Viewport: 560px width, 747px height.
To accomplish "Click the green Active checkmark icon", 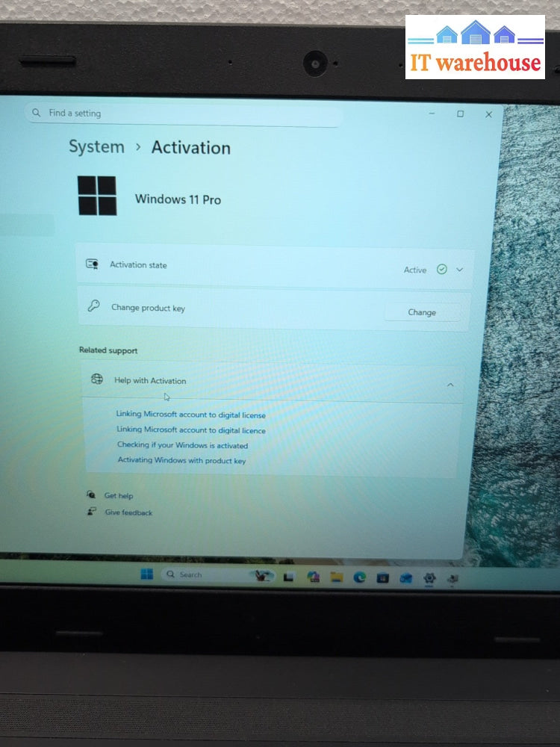I will tap(442, 270).
